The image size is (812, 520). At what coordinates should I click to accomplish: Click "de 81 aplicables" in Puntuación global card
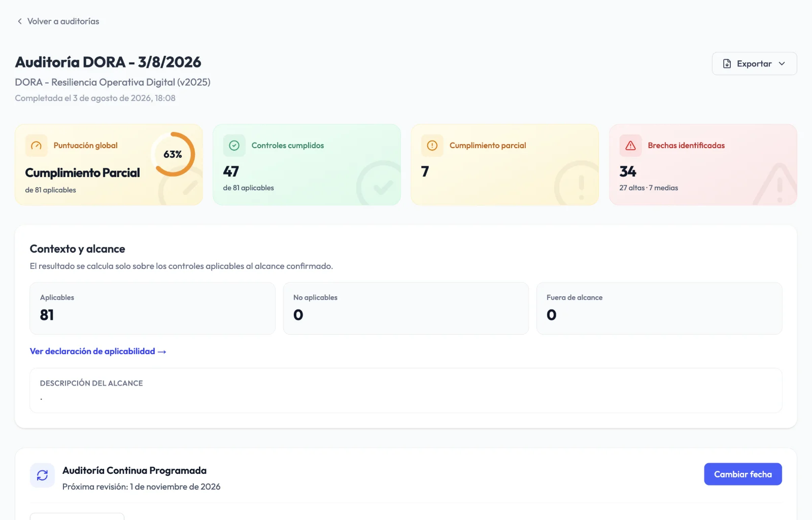(x=51, y=190)
